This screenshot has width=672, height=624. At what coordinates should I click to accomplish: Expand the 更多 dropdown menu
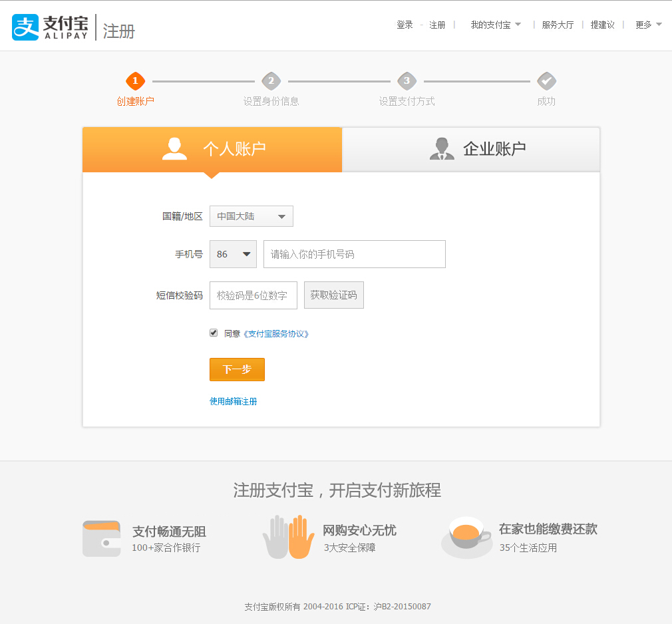click(646, 24)
